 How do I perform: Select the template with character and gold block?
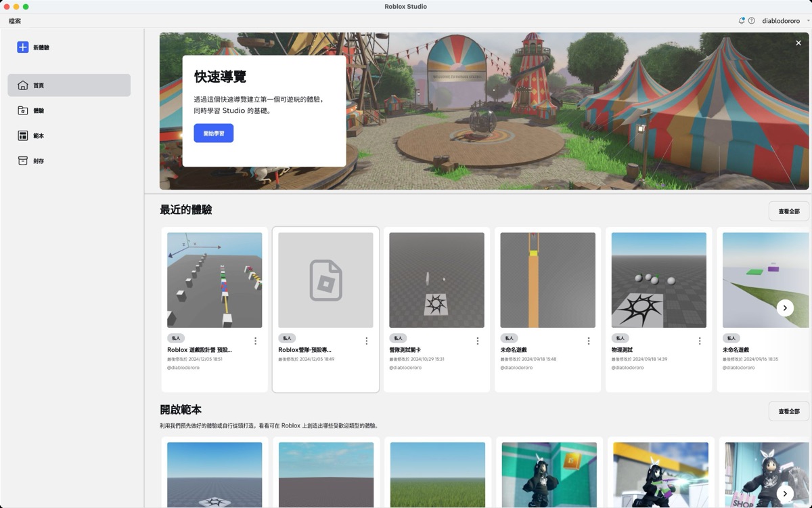(547, 475)
